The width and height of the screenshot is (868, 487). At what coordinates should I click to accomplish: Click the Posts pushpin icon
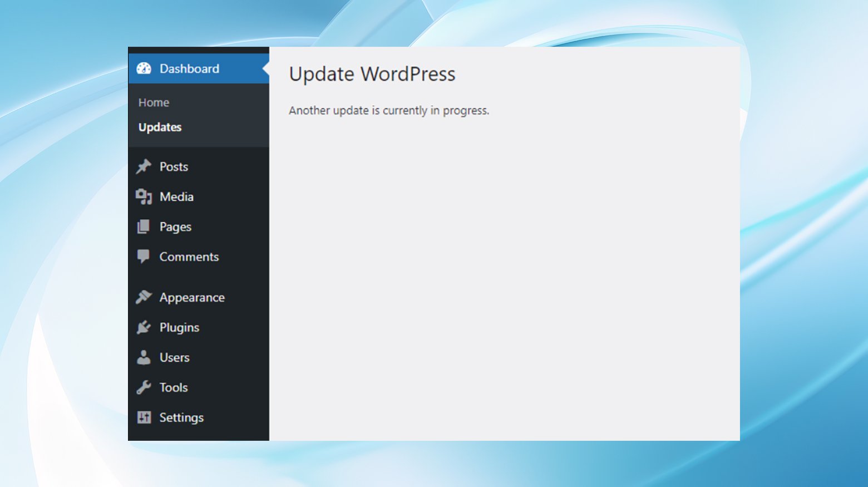144,166
